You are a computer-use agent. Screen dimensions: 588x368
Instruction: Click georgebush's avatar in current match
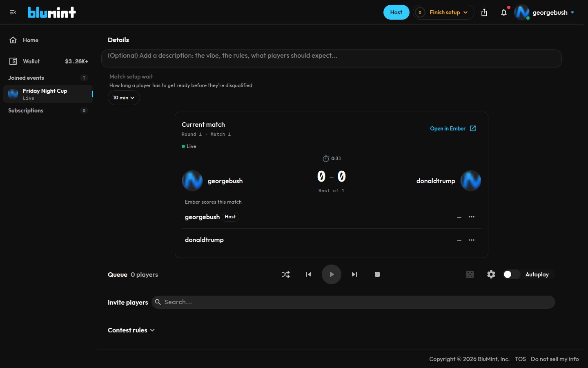[x=192, y=181]
